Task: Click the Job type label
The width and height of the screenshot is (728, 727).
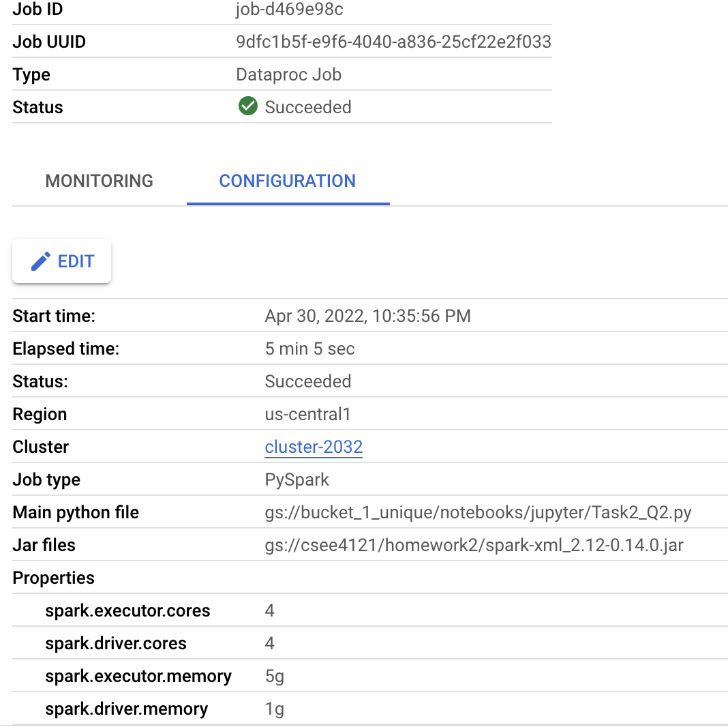Action: pos(46,480)
